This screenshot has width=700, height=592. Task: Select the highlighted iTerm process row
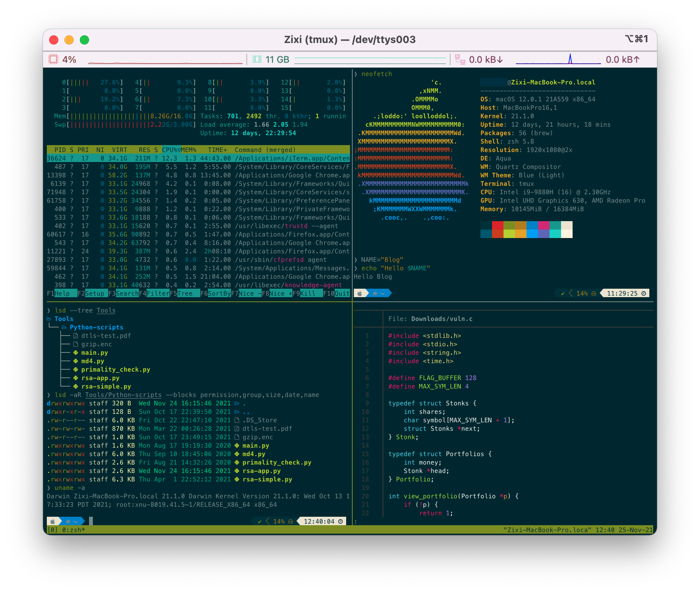click(x=192, y=158)
